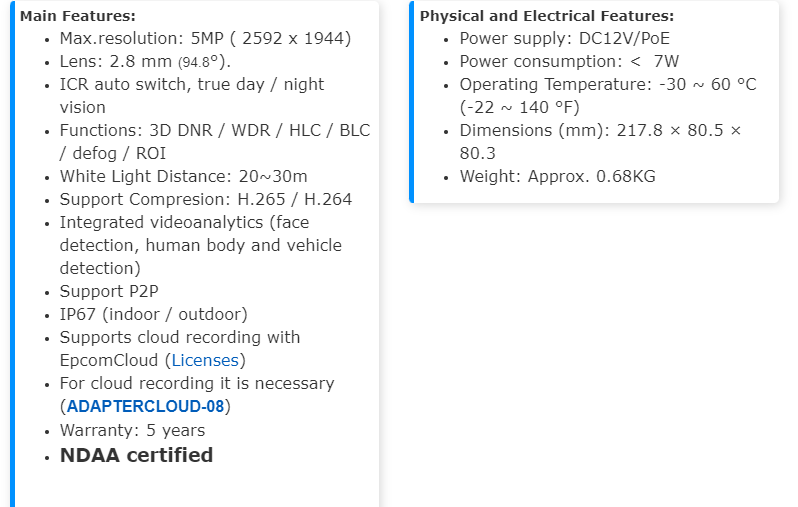Click the Support Compresion H.265 line
The width and height of the screenshot is (798, 507).
point(205,199)
